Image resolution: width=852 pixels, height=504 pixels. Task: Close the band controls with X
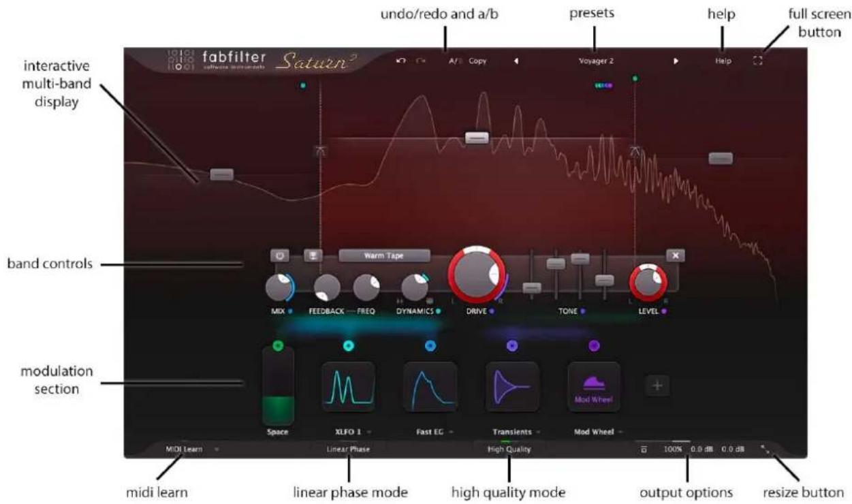676,255
